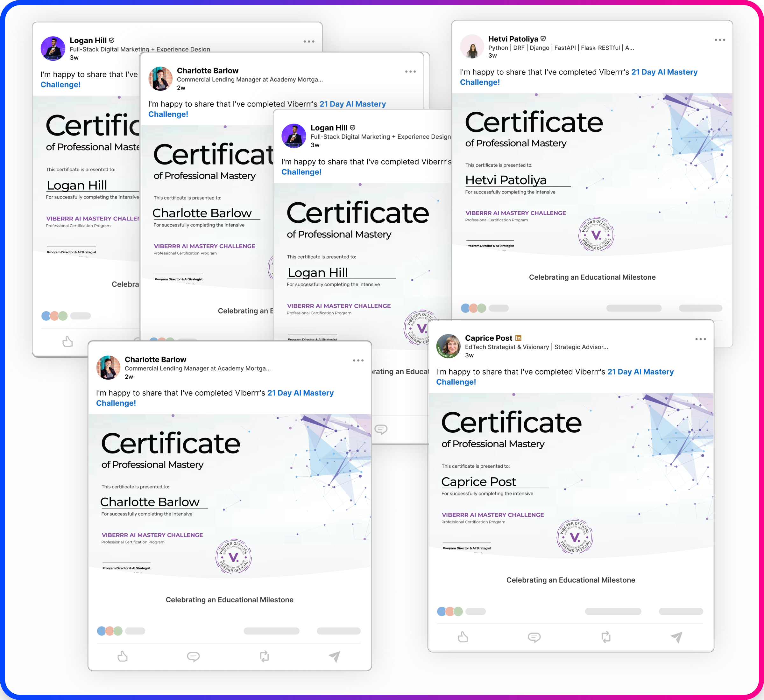Screen dimensions: 764x700
Task: Click the send icon on Charlotte Barlow's post
Action: (x=334, y=656)
